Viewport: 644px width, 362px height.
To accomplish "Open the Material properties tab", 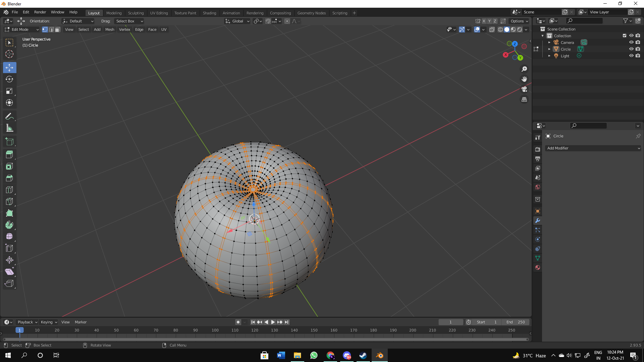I will coord(538,267).
